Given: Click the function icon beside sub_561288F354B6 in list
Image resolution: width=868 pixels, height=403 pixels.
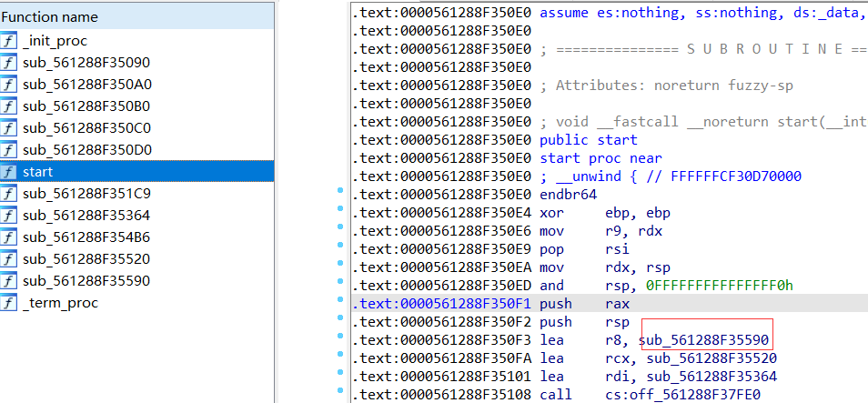Looking at the screenshot, I should (x=9, y=237).
